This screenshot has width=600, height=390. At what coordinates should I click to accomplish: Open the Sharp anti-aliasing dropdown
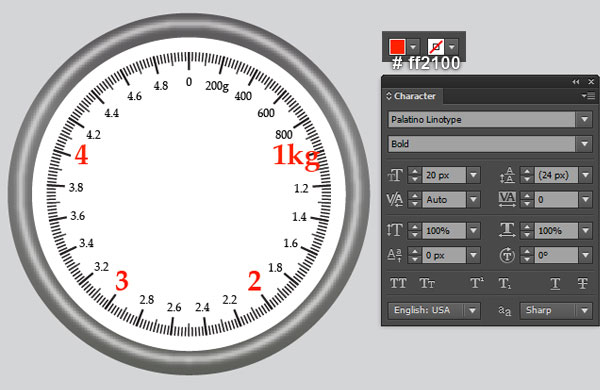(556, 310)
